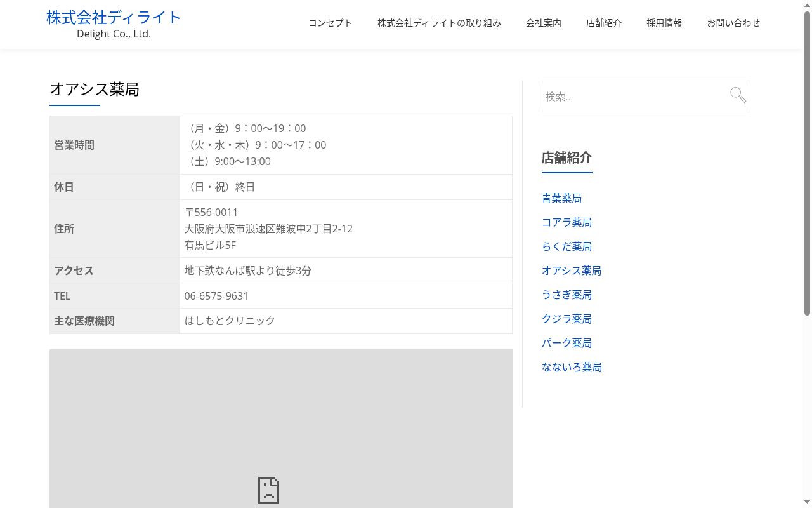Click the 店舗紹介 sidebar heading

(566, 157)
